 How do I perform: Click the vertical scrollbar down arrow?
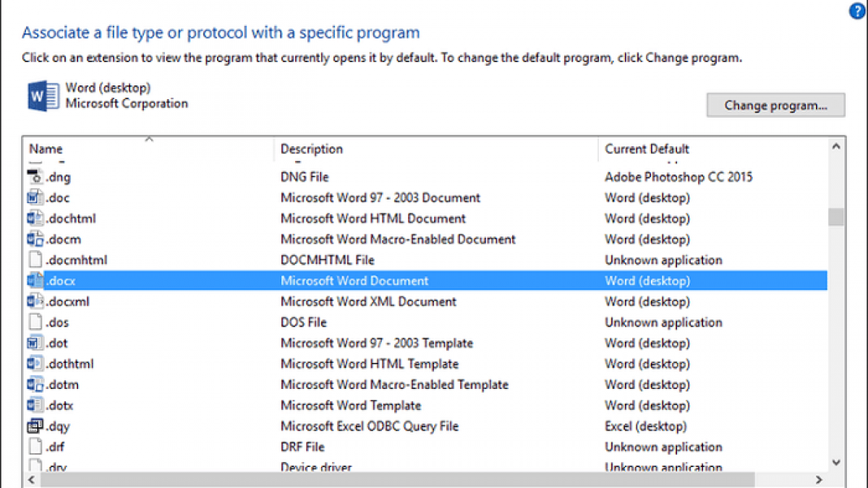click(x=836, y=462)
